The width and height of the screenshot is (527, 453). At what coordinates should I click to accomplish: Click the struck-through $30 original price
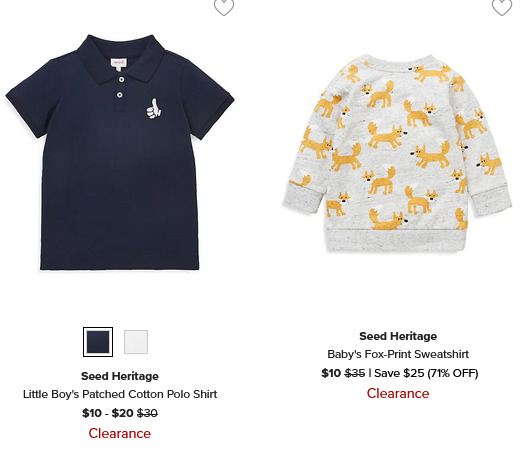pos(148,413)
